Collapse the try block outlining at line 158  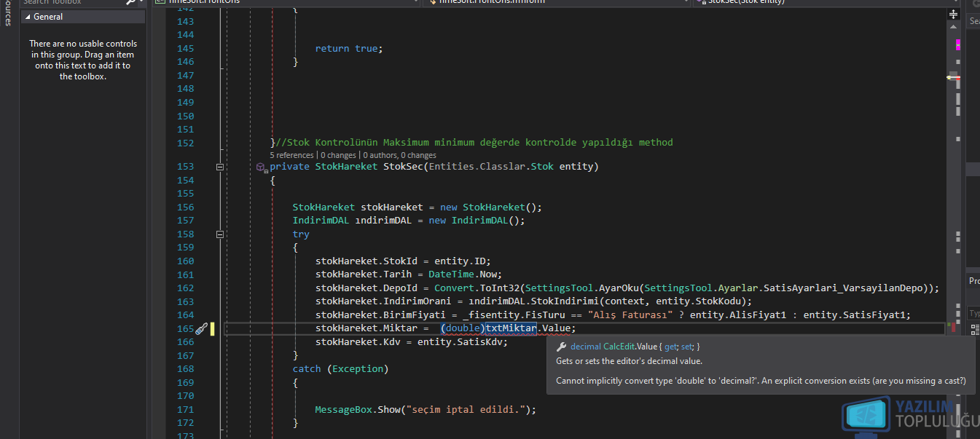[220, 234]
